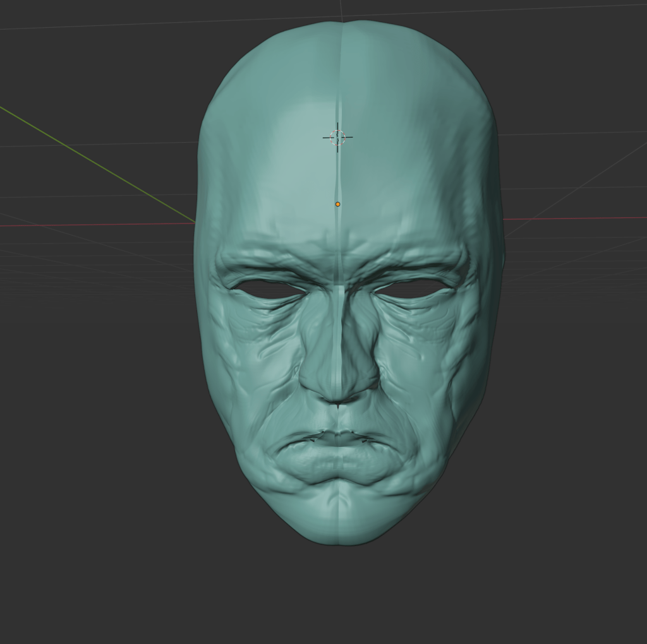647x644 pixels.
Task: Click the red X-axis line left of head
Action: tap(95, 224)
